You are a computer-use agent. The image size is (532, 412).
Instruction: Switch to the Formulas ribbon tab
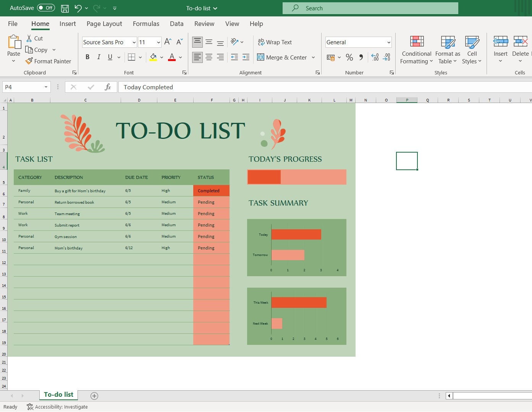click(x=146, y=24)
